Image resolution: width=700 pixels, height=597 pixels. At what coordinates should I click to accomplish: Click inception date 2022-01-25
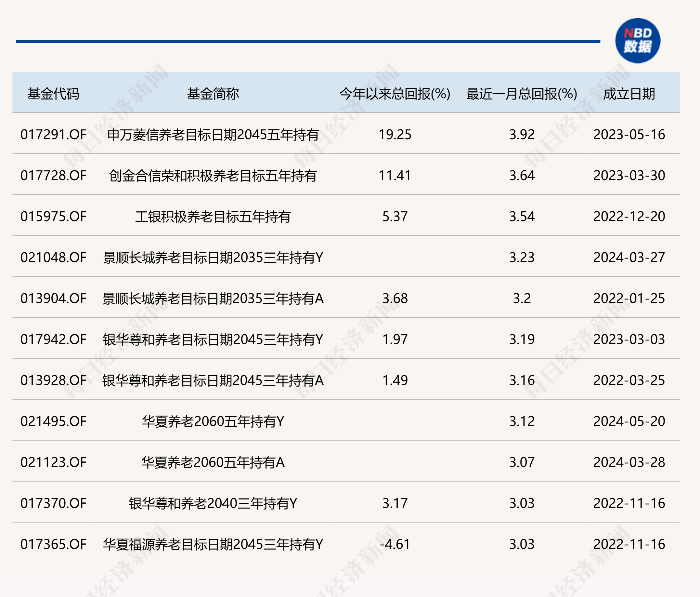[629, 298]
